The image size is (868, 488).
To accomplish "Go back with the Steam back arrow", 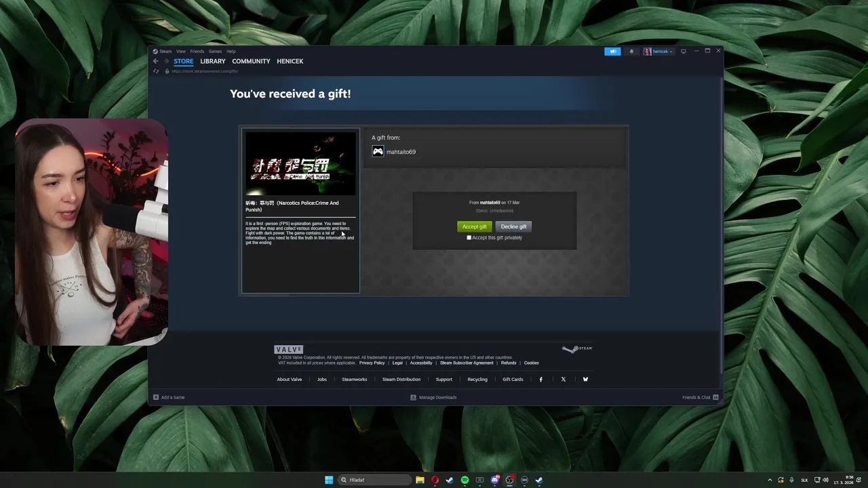I will [155, 61].
